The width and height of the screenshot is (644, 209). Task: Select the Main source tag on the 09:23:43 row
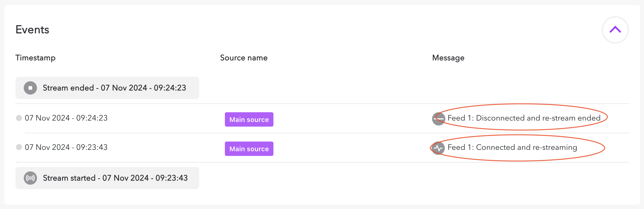[249, 149]
